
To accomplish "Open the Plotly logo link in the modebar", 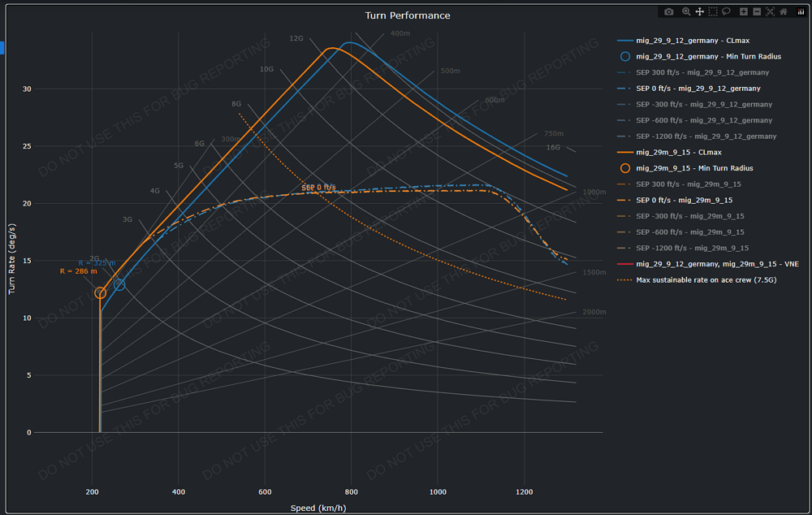I will (x=800, y=12).
